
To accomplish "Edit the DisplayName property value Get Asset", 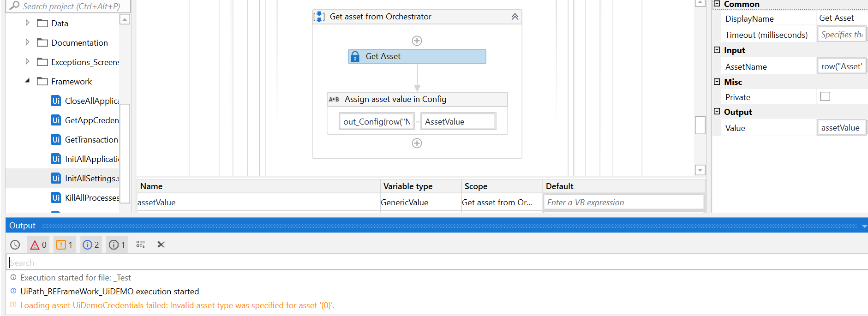I will pos(842,18).
